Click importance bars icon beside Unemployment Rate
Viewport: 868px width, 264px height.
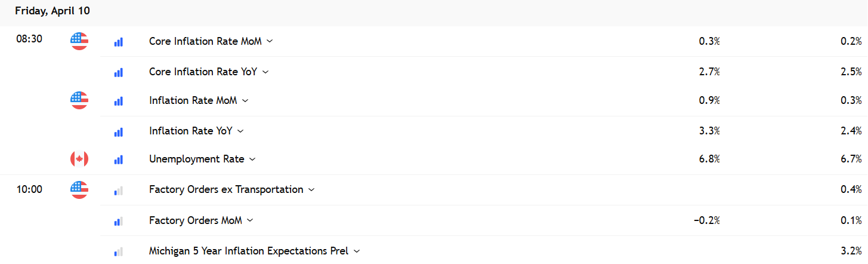(118, 159)
